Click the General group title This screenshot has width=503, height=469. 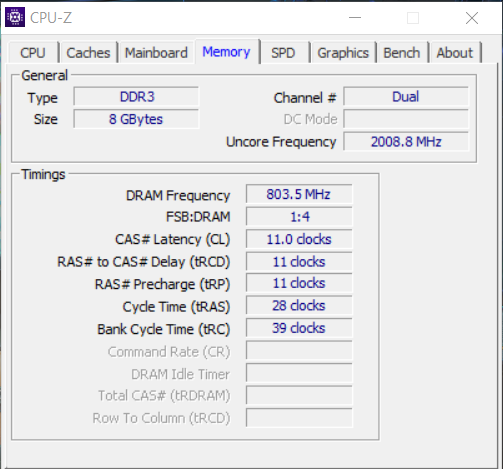coord(44,76)
